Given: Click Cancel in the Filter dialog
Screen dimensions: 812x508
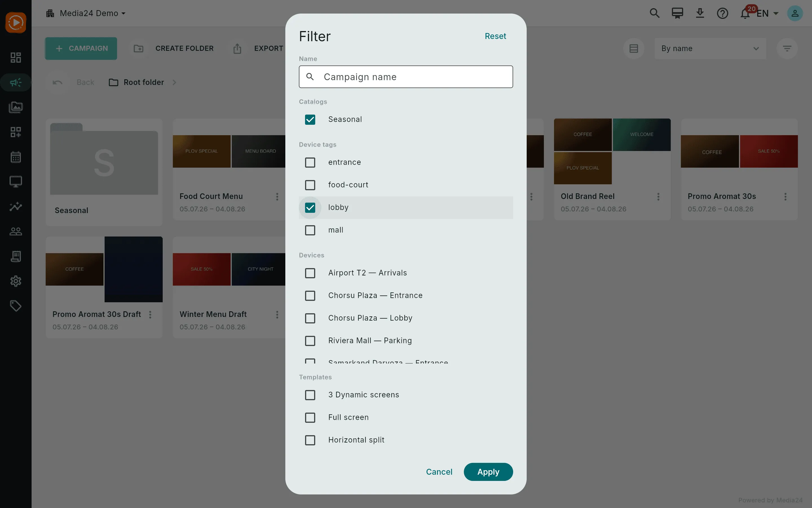Looking at the screenshot, I should [x=439, y=472].
